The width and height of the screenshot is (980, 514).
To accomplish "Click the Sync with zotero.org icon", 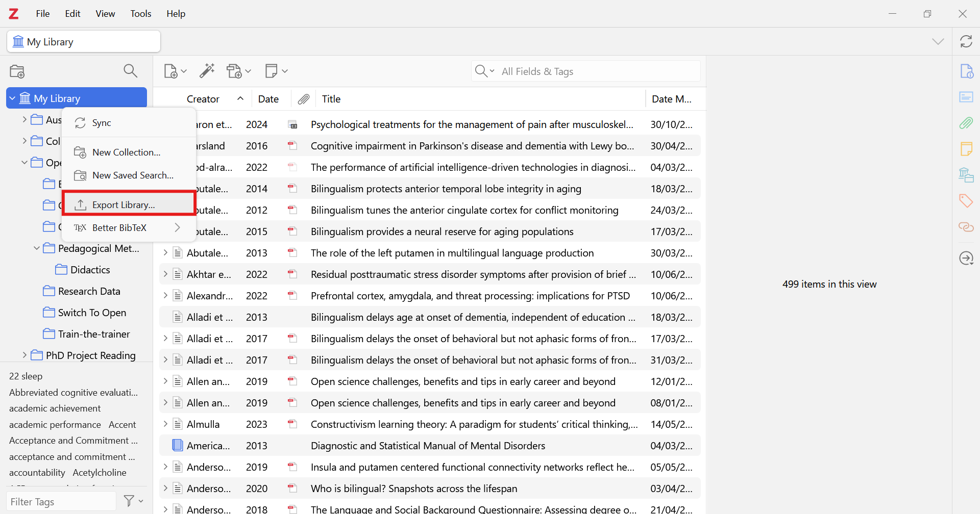I will [966, 41].
